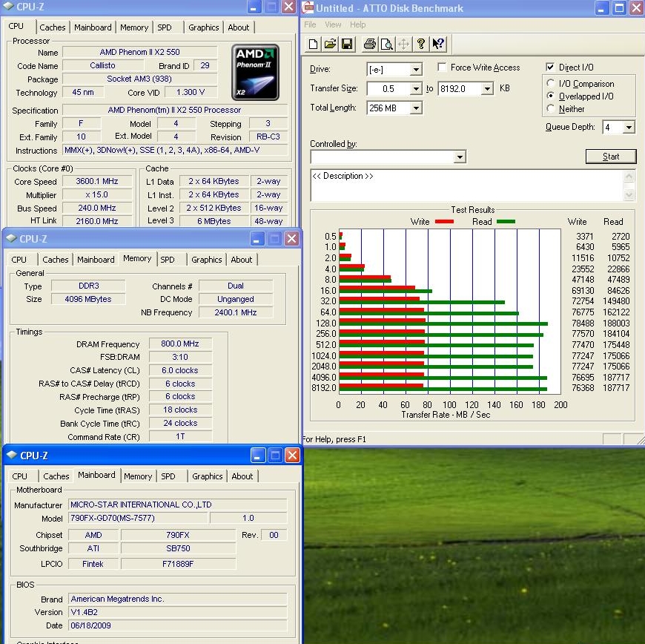Enable the Force Write Access checkbox
The image size is (645, 644).
442,67
